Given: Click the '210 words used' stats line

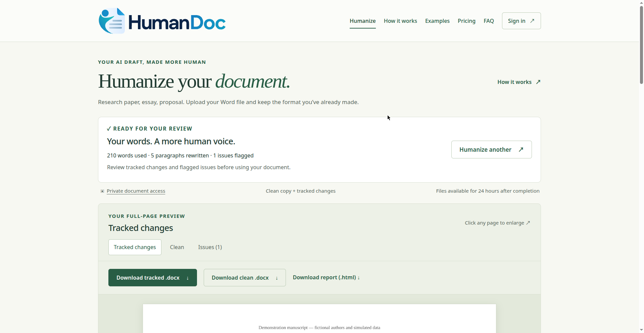Looking at the screenshot, I should [180, 155].
